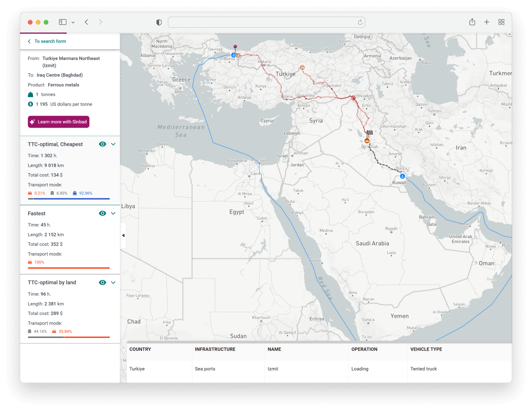Hide the Fastest route on map
532x411 pixels.
pos(102,213)
